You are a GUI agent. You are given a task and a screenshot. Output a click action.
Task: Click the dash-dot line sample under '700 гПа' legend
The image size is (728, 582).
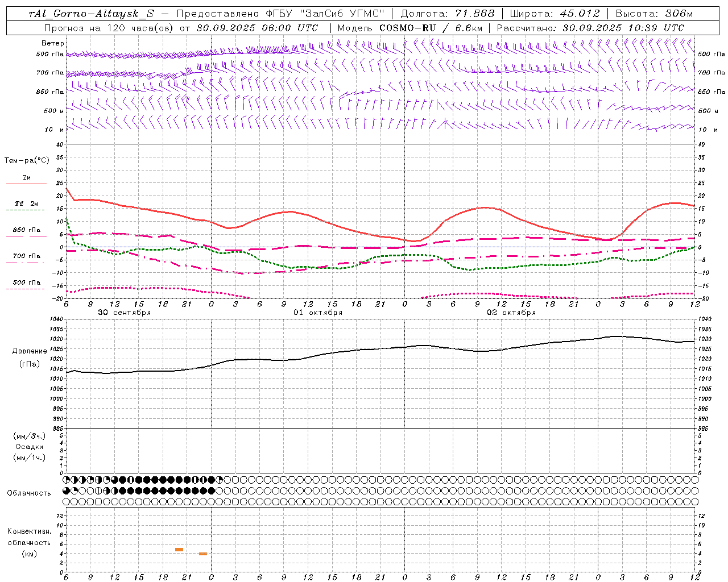point(26,263)
